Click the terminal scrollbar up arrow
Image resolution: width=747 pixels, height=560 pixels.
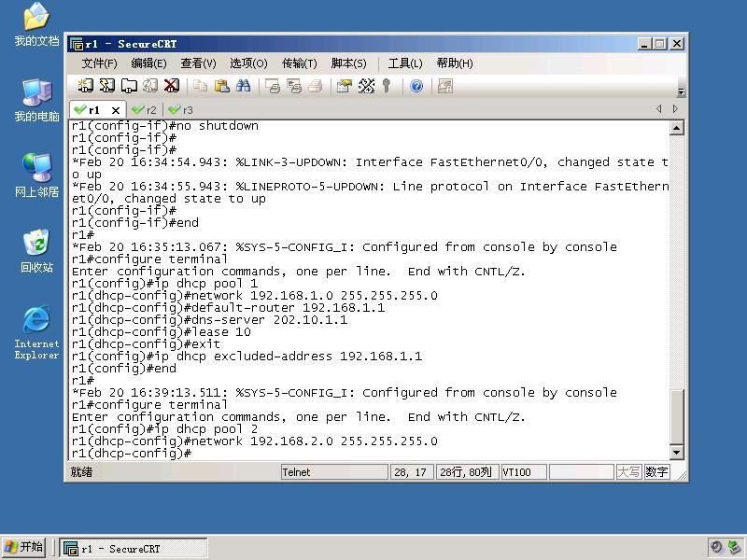676,128
